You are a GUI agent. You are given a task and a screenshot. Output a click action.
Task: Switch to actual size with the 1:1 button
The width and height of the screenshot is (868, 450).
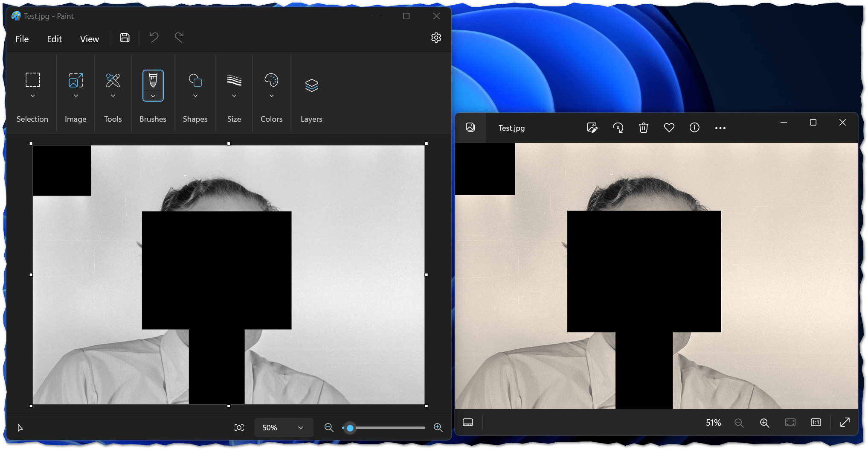(816, 423)
